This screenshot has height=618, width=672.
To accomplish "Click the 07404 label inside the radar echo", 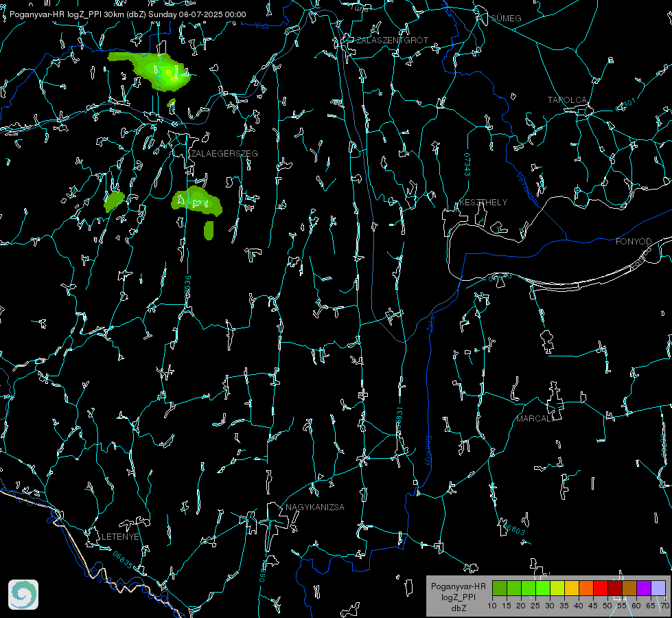I will pos(158,78).
